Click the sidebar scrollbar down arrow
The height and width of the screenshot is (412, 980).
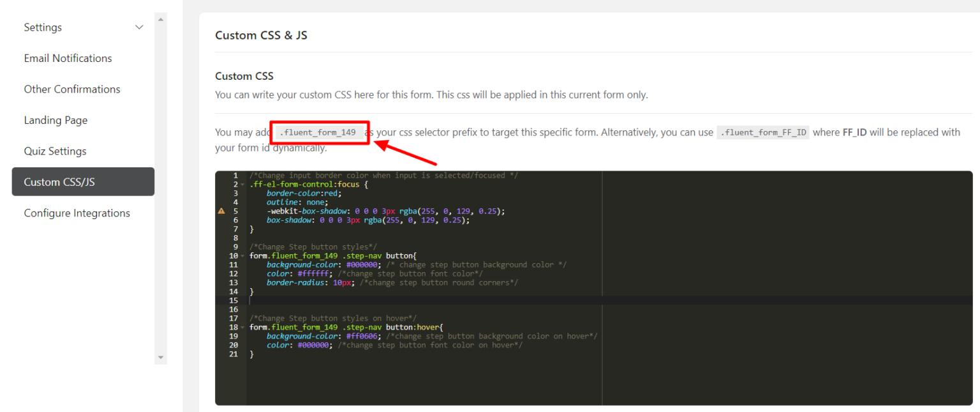point(160,358)
